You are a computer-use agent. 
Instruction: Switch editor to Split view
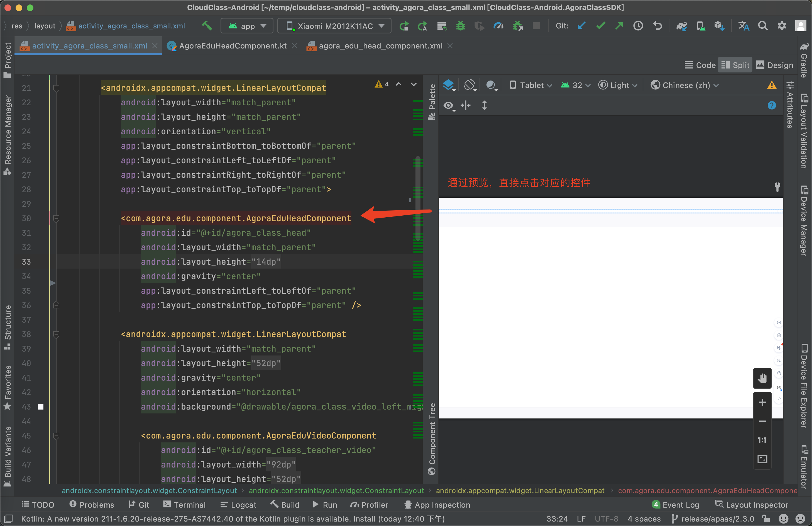tap(735, 65)
